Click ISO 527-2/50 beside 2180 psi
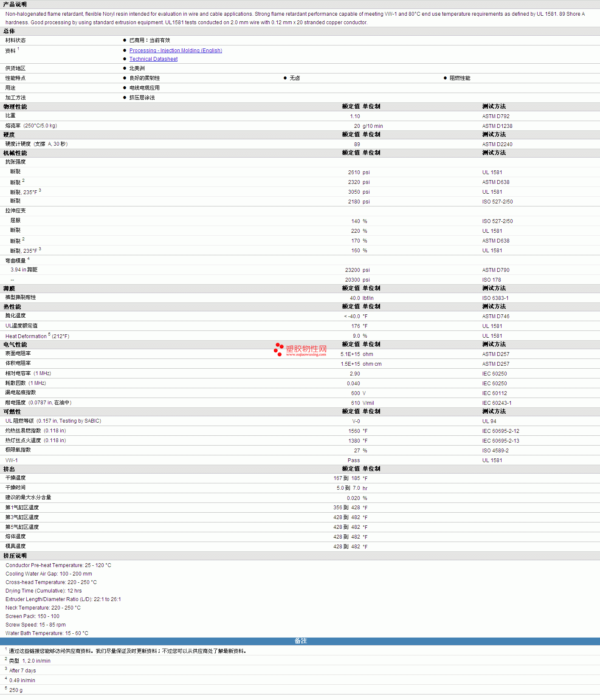The width and height of the screenshot is (600, 700). (497, 202)
